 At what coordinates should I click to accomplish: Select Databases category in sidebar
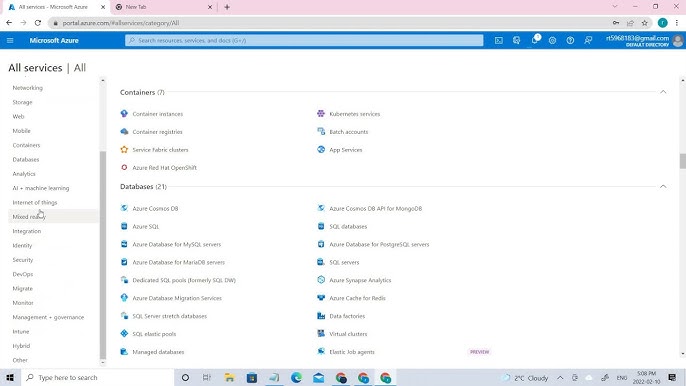click(x=26, y=160)
